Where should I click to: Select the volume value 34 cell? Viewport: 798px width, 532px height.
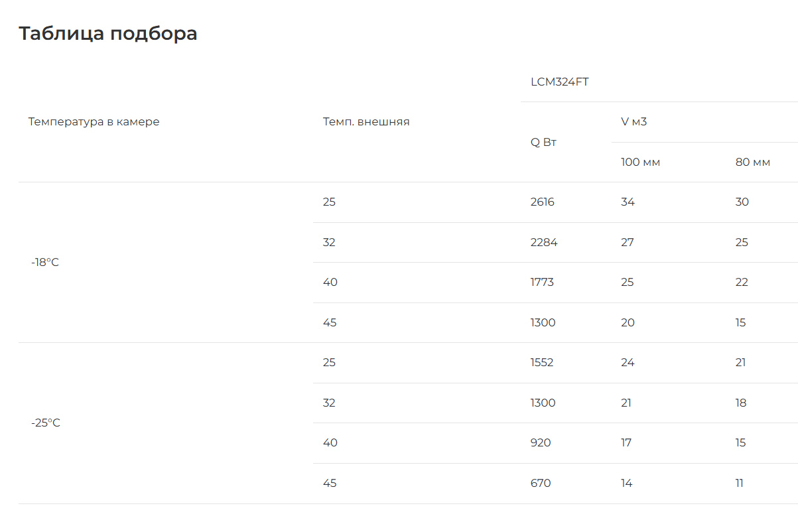(x=628, y=202)
